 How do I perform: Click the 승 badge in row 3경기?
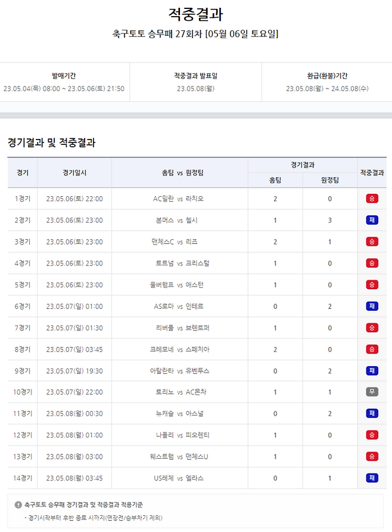(372, 242)
